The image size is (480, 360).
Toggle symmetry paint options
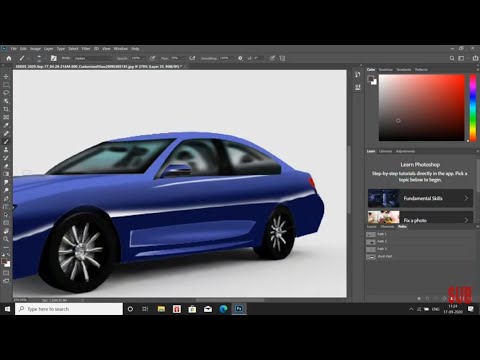tap(282, 58)
